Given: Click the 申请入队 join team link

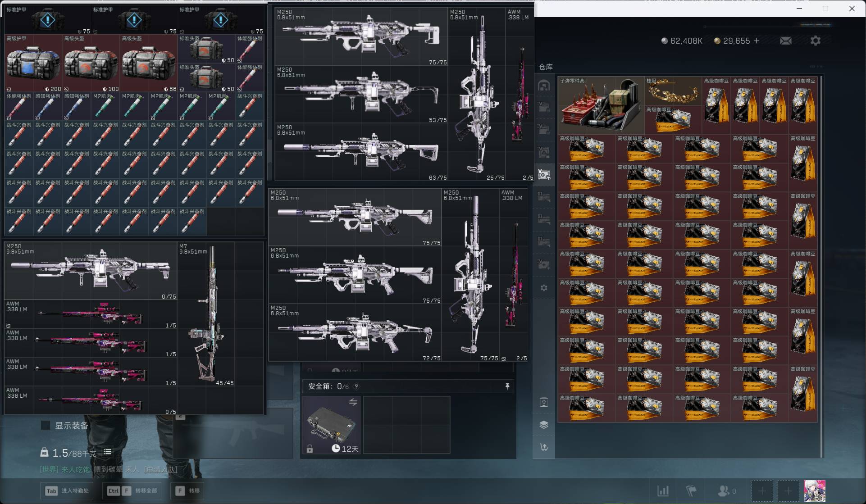Looking at the screenshot, I should click(x=161, y=470).
